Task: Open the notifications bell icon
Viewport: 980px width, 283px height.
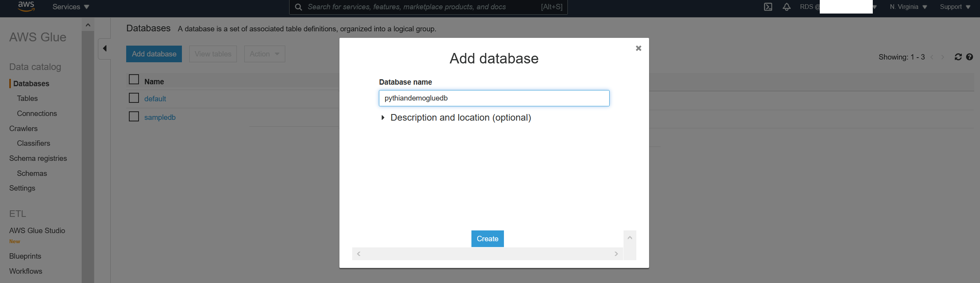Action: [x=786, y=7]
